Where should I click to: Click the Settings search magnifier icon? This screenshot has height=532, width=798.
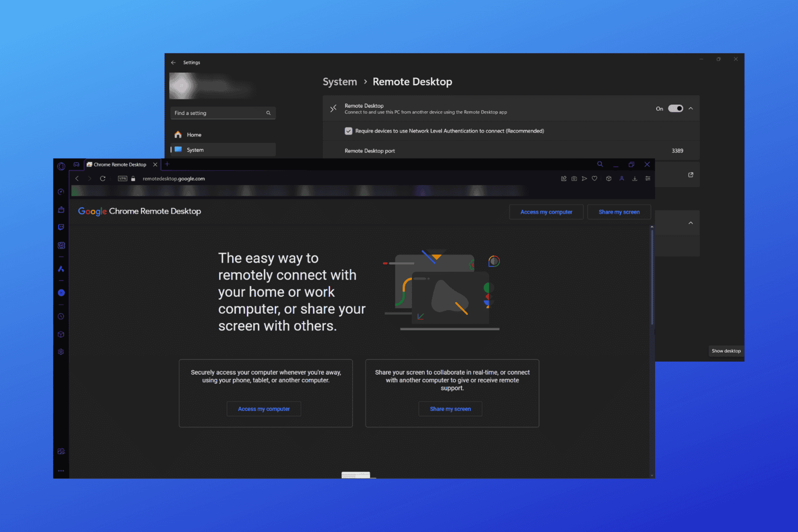pyautogui.click(x=269, y=113)
